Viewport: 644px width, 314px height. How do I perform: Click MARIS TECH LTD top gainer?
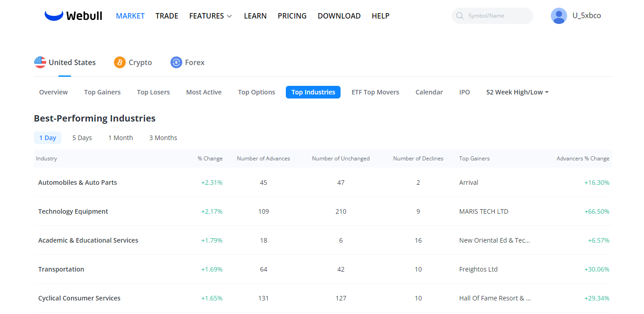pos(483,211)
